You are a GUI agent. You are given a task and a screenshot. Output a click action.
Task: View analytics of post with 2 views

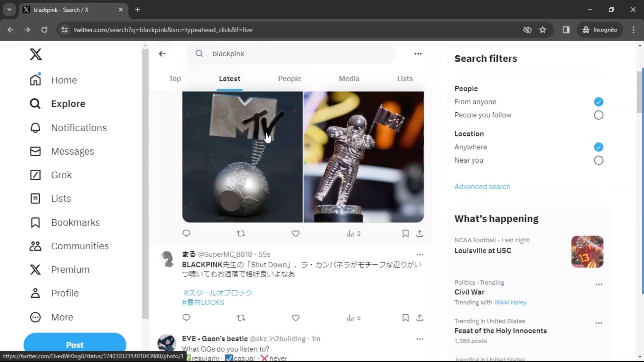click(354, 234)
